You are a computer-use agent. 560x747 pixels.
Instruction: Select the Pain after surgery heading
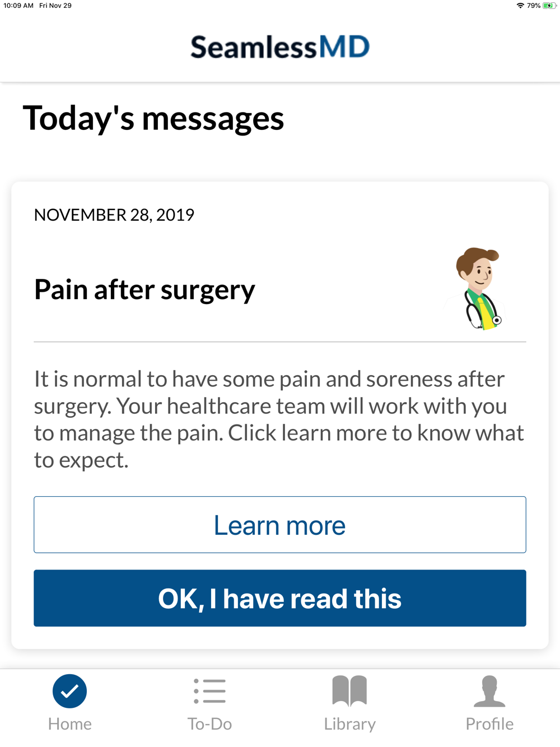tap(144, 290)
